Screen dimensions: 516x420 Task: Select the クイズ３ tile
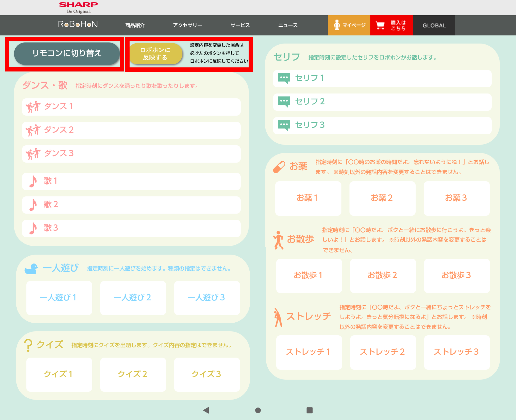(x=207, y=374)
